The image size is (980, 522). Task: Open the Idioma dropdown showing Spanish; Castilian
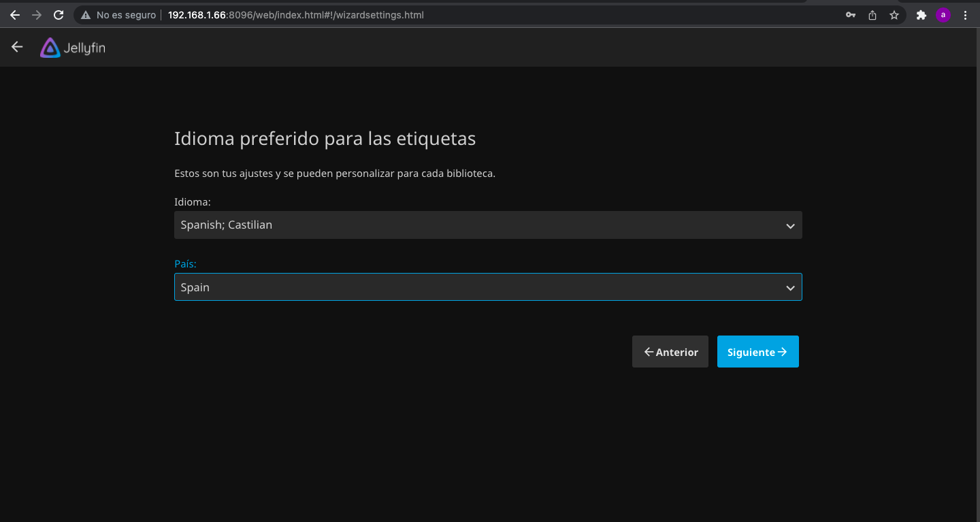pos(488,225)
